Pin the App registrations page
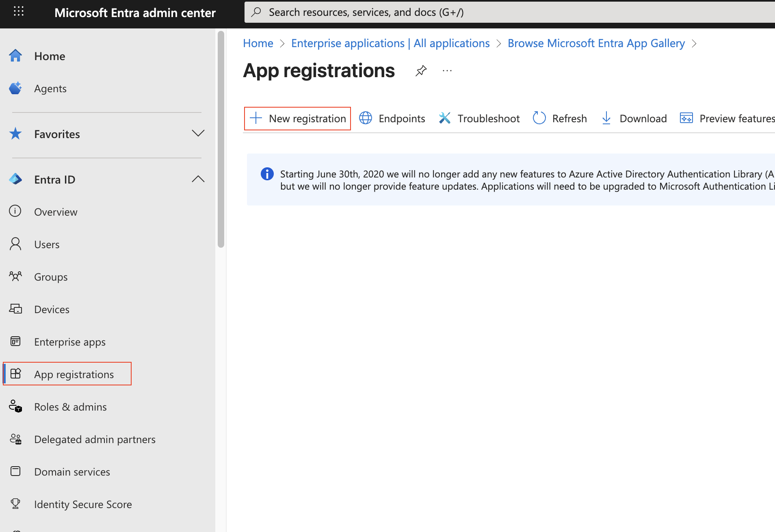Viewport: 775px width, 532px height. point(421,71)
